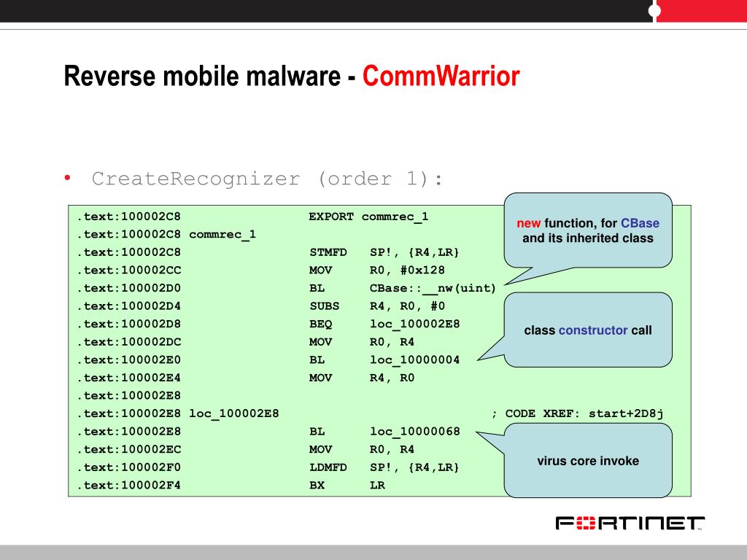Click the SUBS R4, R0, #0 instruction
The height and width of the screenshot is (560, 747).
[377, 306]
